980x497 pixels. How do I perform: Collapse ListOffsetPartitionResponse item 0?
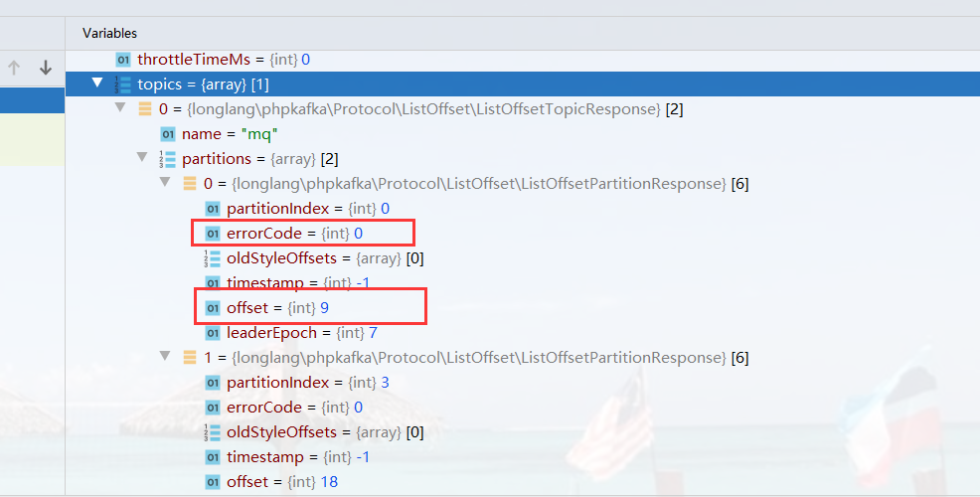click(165, 182)
